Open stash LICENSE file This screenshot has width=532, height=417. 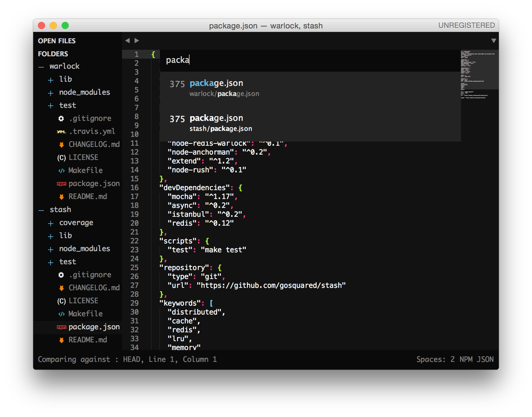point(83,300)
